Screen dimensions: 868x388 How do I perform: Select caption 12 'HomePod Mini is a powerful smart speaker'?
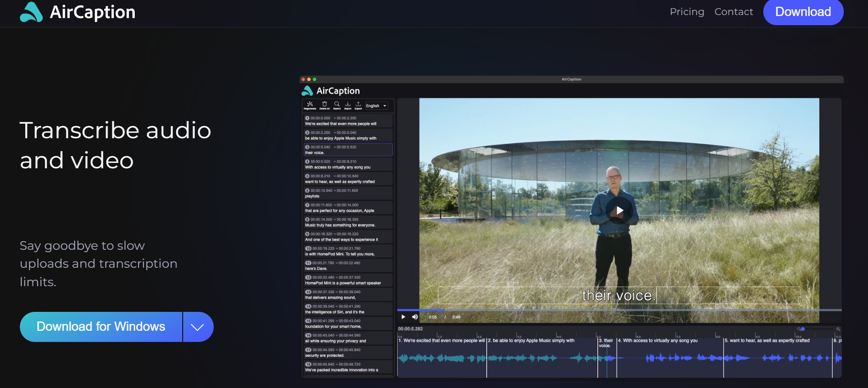(x=348, y=280)
